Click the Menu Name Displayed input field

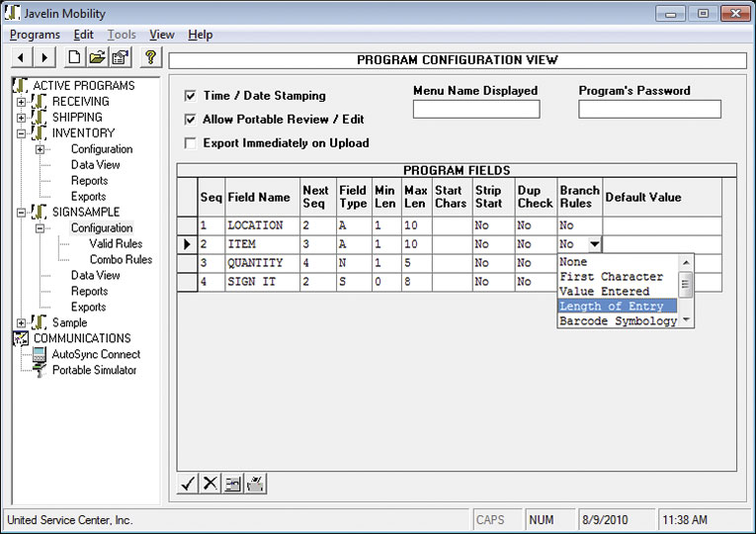click(x=476, y=109)
